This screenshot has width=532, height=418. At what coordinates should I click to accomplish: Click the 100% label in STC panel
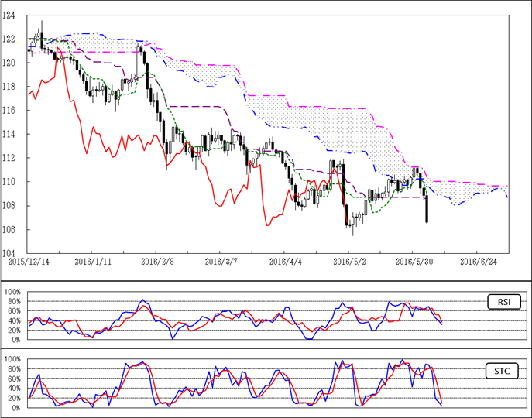point(13,360)
